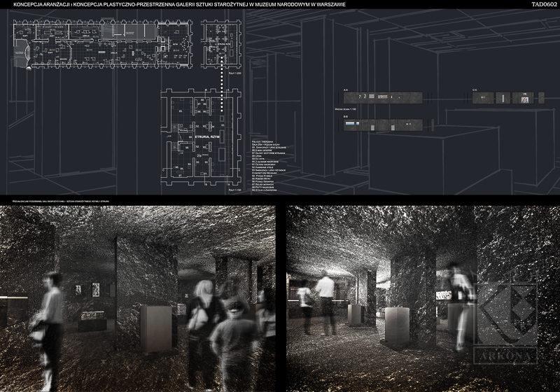The image size is (560, 392).
Task: Open the right gallery visualization render
Action: tap(423, 298)
